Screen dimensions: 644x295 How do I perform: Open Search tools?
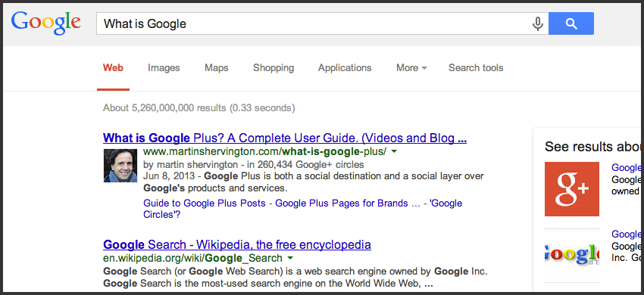[x=476, y=67]
